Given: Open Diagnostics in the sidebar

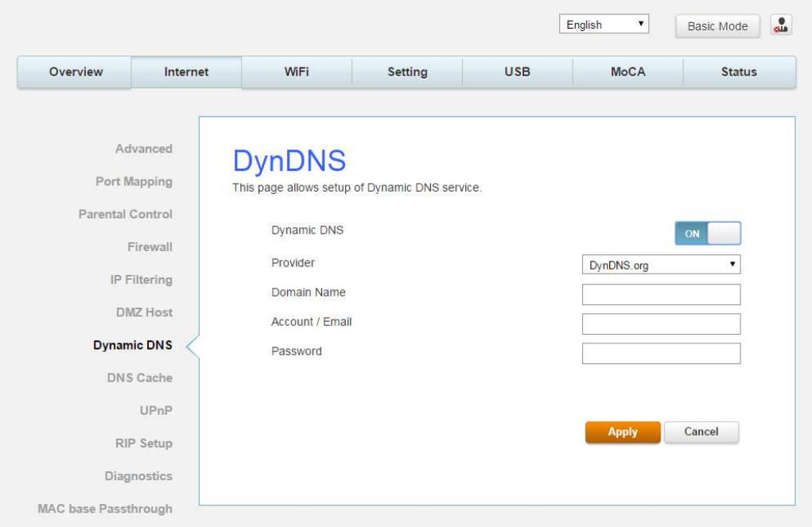Looking at the screenshot, I should (138, 476).
